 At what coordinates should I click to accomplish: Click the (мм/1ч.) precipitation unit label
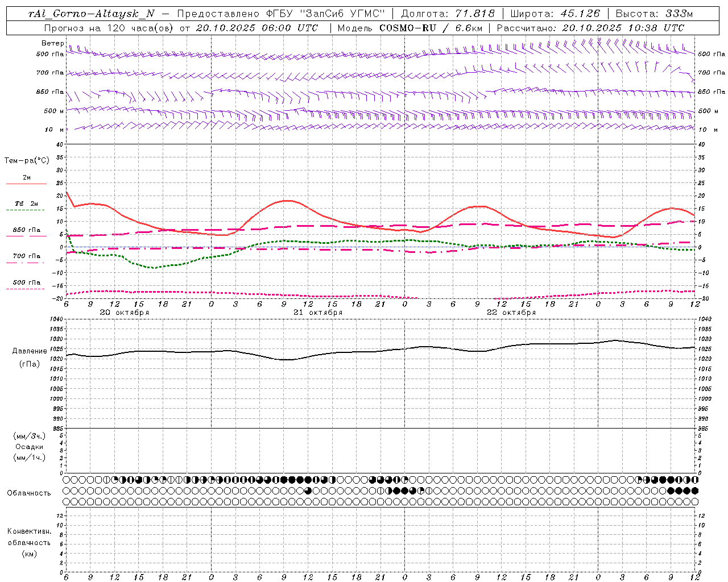[30, 458]
